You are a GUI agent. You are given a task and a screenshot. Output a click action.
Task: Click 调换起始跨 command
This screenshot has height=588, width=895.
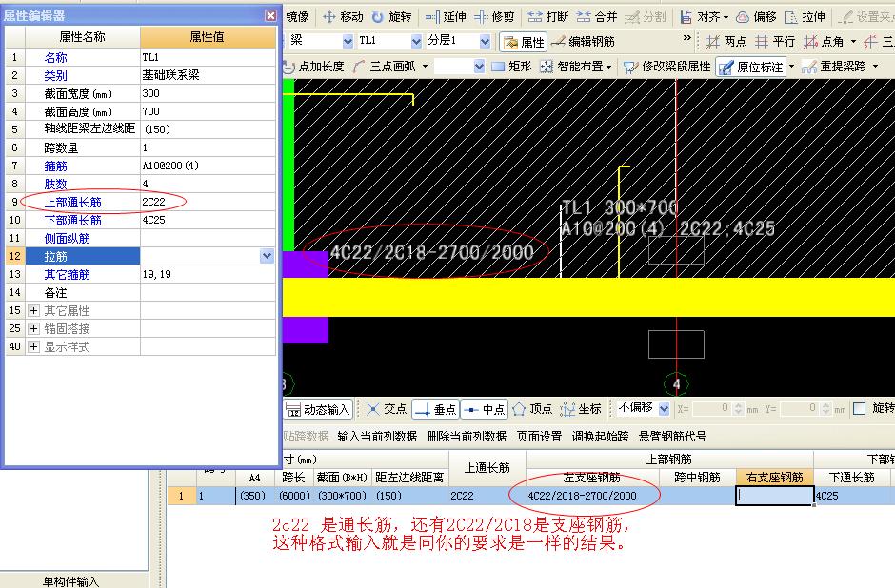tap(601, 437)
